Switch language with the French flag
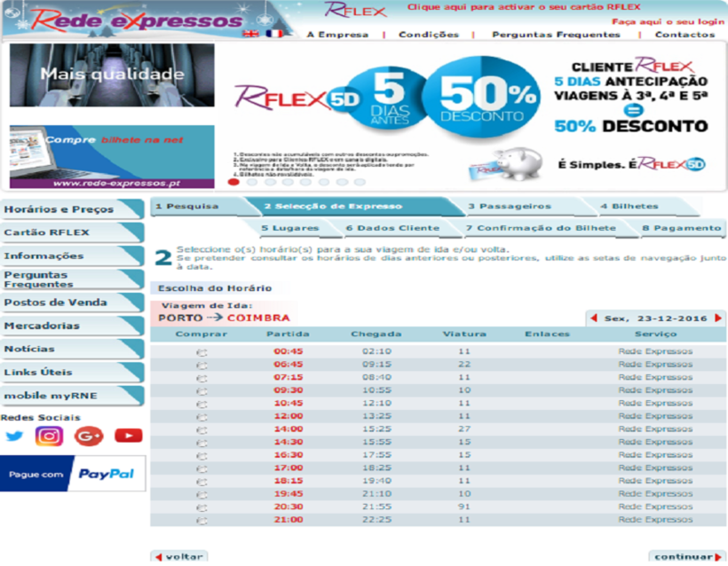728x566 pixels. (273, 34)
